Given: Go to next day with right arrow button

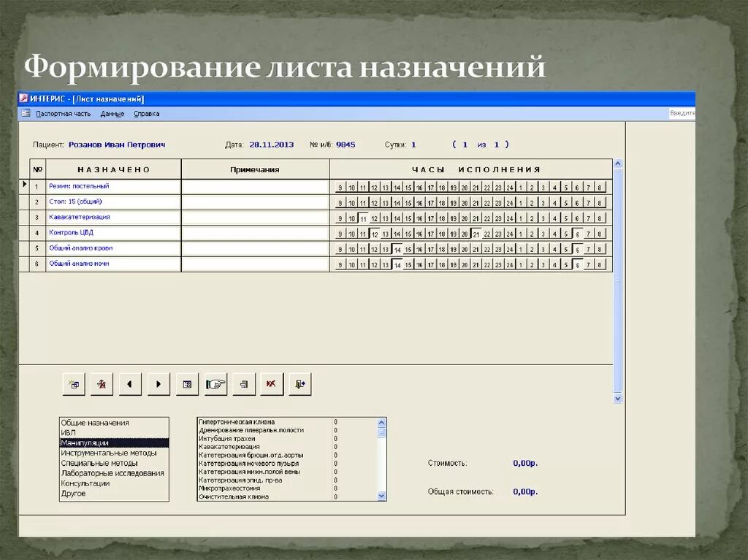Looking at the screenshot, I should [x=159, y=384].
